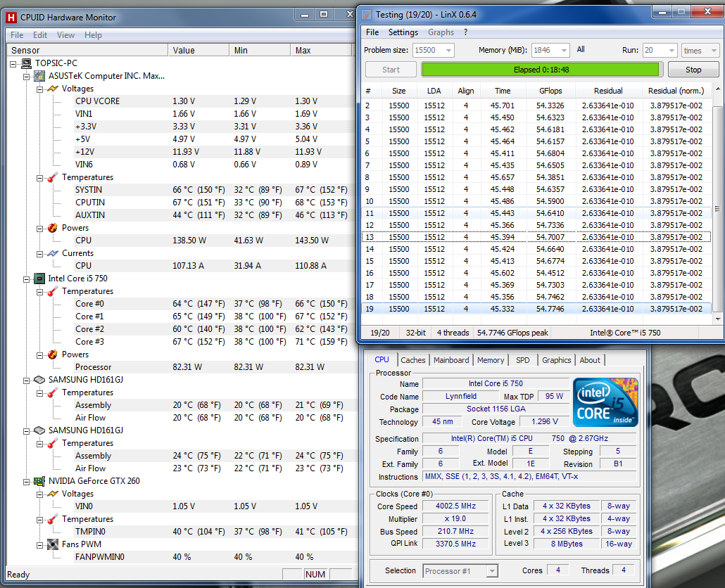Click the Intel Core i5 750 chip icon
The image size is (725, 588).
pyautogui.click(x=39, y=279)
